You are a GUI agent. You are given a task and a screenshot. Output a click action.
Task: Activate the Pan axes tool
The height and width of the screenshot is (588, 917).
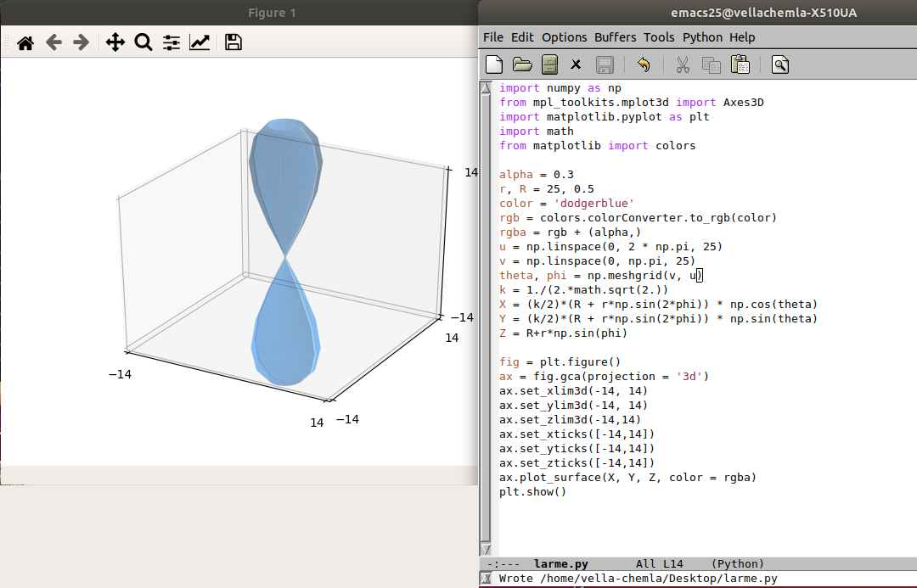(115, 42)
